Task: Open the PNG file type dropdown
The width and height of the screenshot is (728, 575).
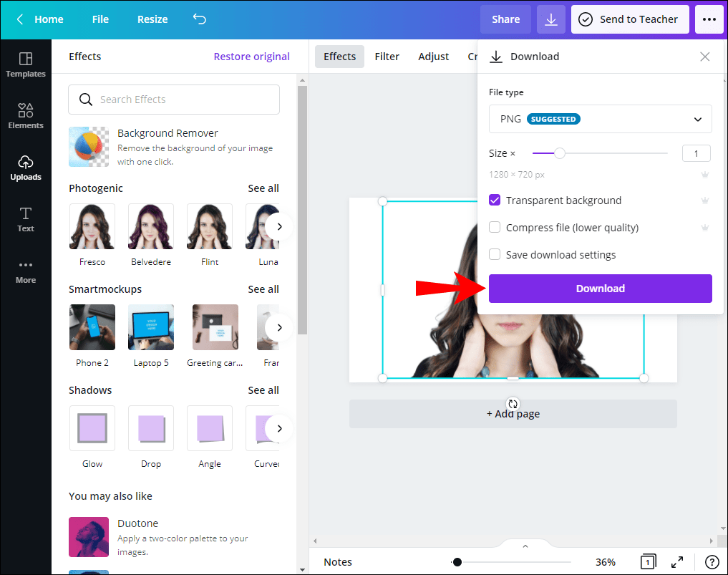Action: click(x=600, y=119)
